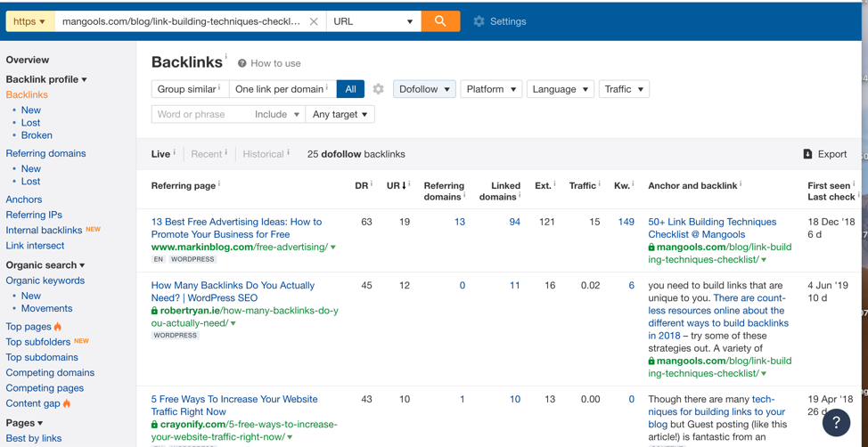868x447 pixels.
Task: Click the gear icon beside All toggle
Action: click(378, 89)
